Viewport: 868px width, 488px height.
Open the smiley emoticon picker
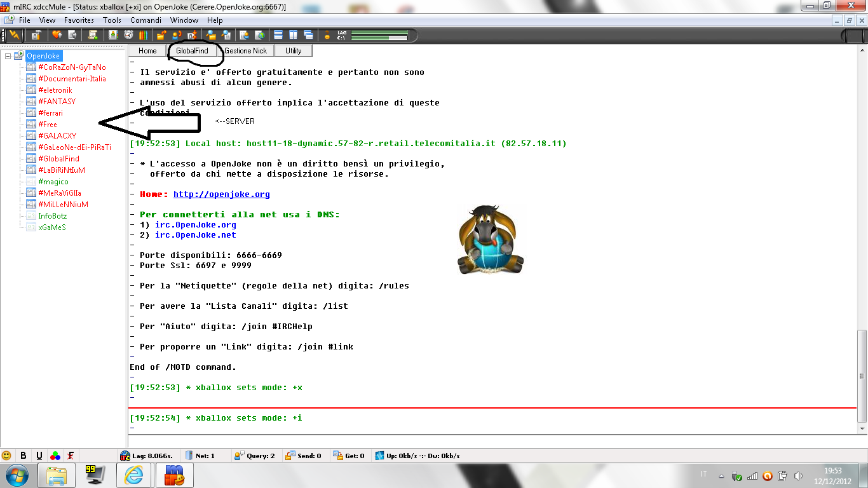coord(7,456)
